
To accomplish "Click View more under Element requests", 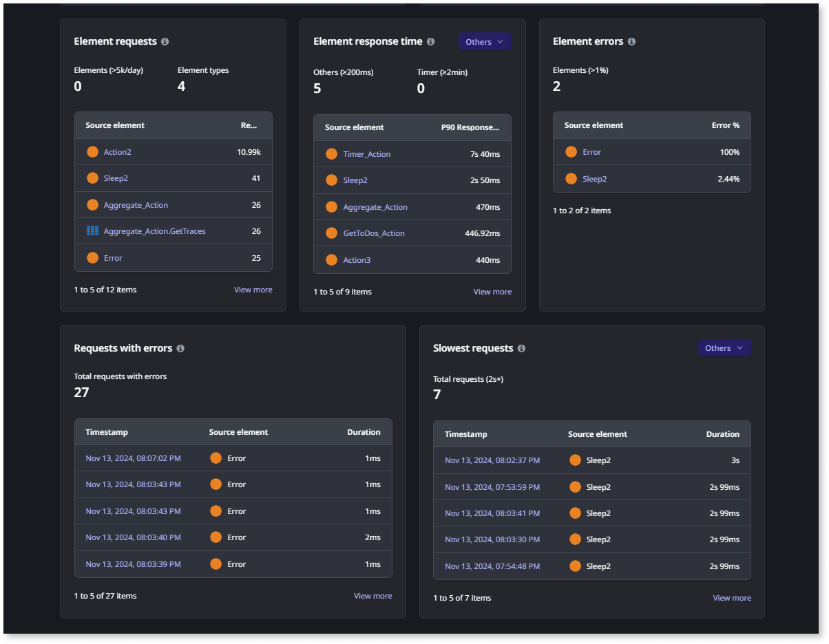I will click(253, 290).
